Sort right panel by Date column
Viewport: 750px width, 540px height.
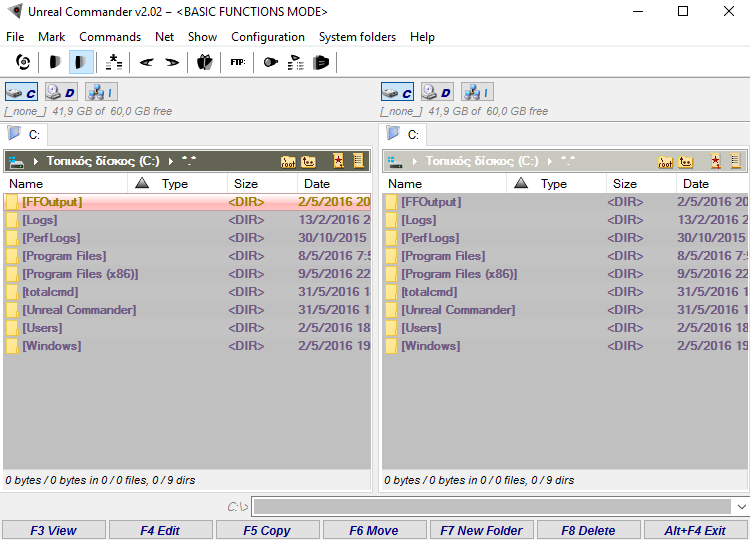pos(712,184)
